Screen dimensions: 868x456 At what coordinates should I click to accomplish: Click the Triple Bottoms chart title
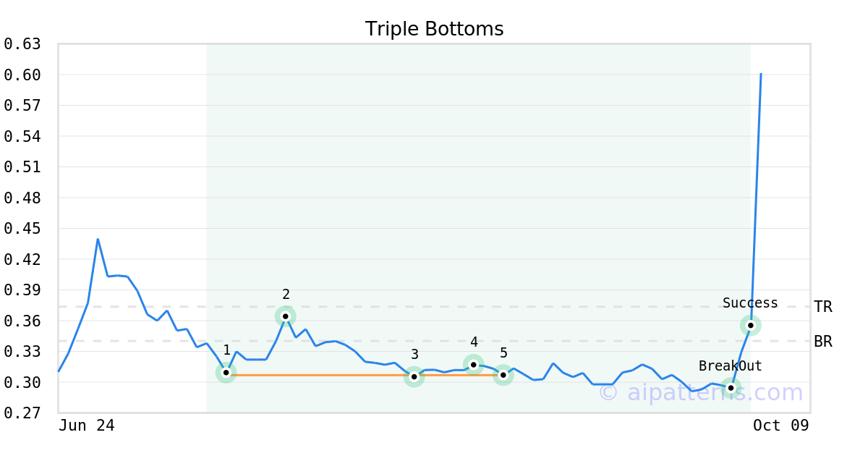pyautogui.click(x=434, y=29)
